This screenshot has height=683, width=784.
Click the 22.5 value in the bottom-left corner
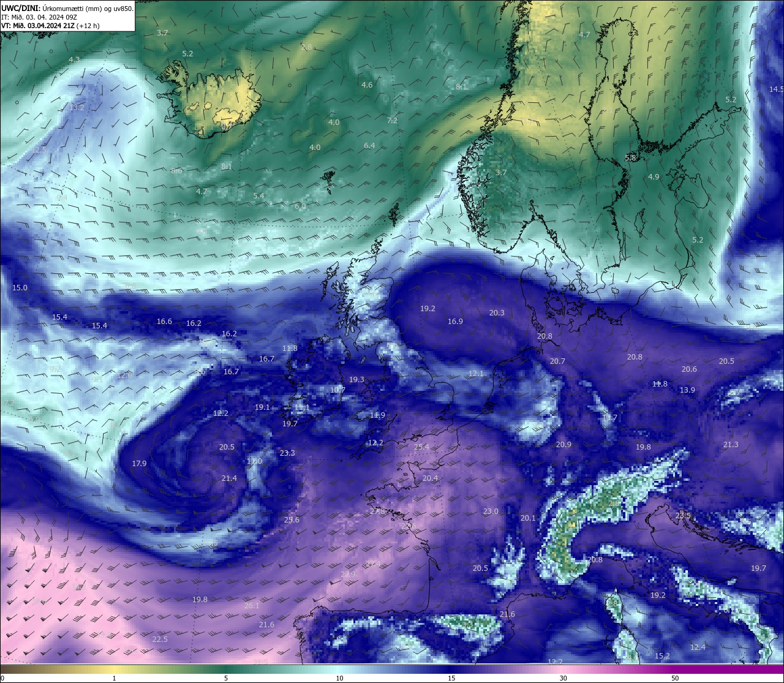click(x=160, y=639)
